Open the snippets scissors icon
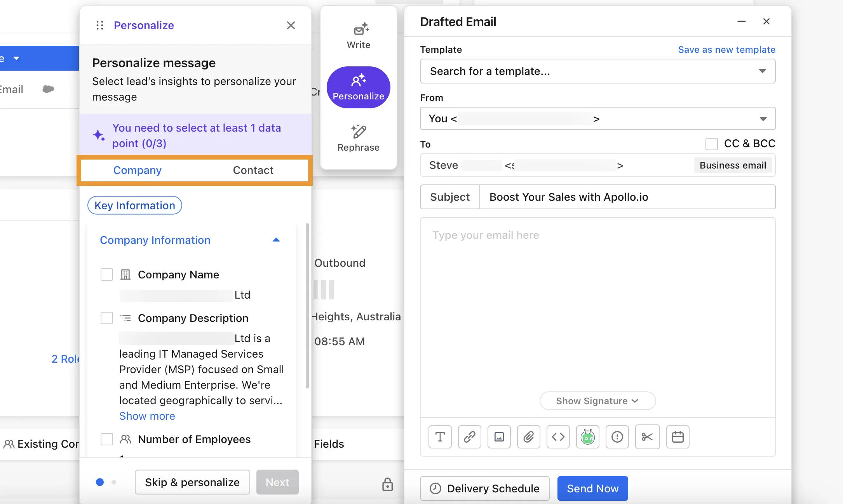 [x=647, y=437]
